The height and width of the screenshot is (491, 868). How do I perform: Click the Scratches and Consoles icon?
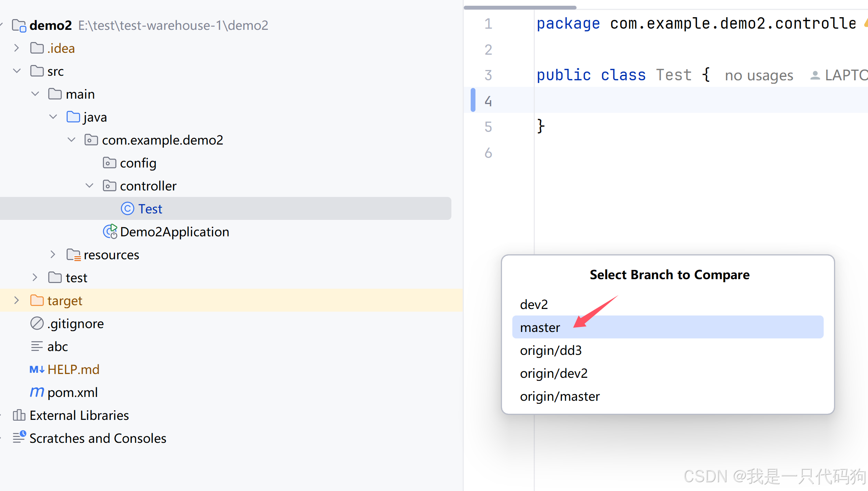pyautogui.click(x=19, y=437)
